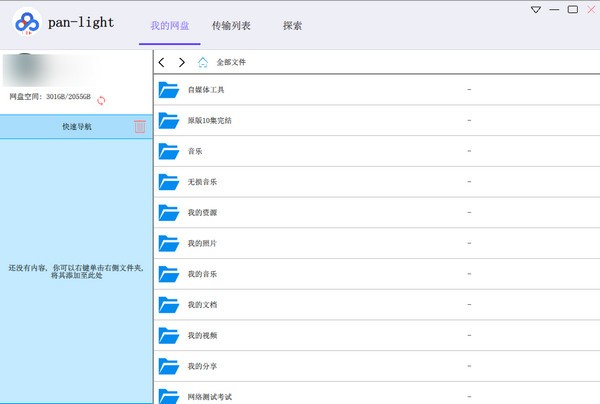Click the 全部文件 breadcrumb link
This screenshot has width=600, height=404.
pos(231,62)
